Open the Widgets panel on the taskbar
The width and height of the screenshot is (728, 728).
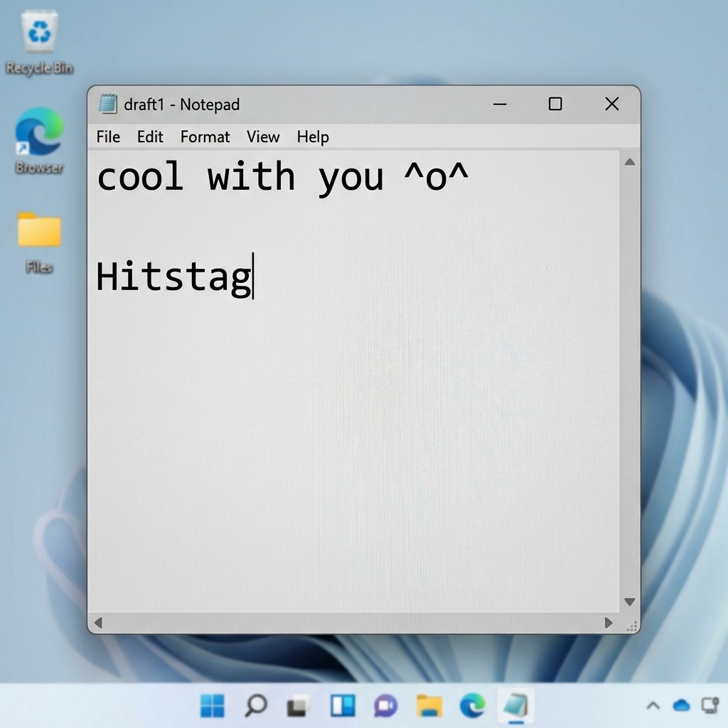343,706
